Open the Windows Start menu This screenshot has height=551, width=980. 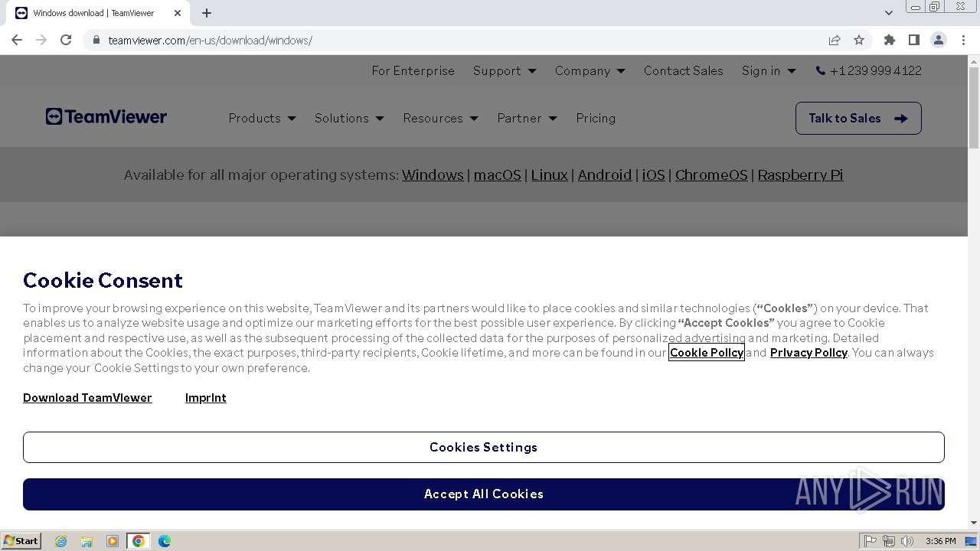click(x=21, y=541)
